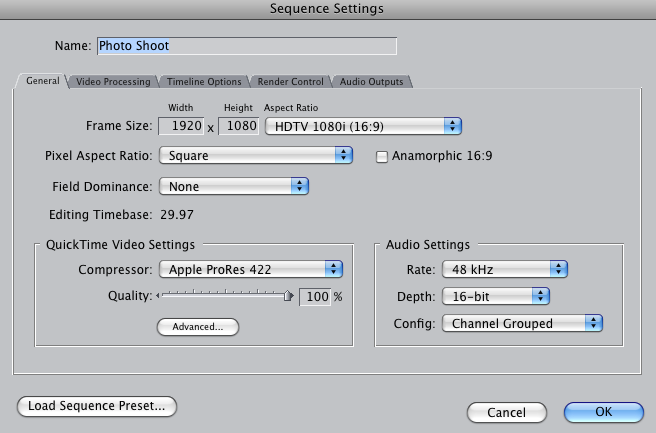Click the Editing Timebase value 29.97
Viewport: 656px width, 433px height.
point(177,215)
